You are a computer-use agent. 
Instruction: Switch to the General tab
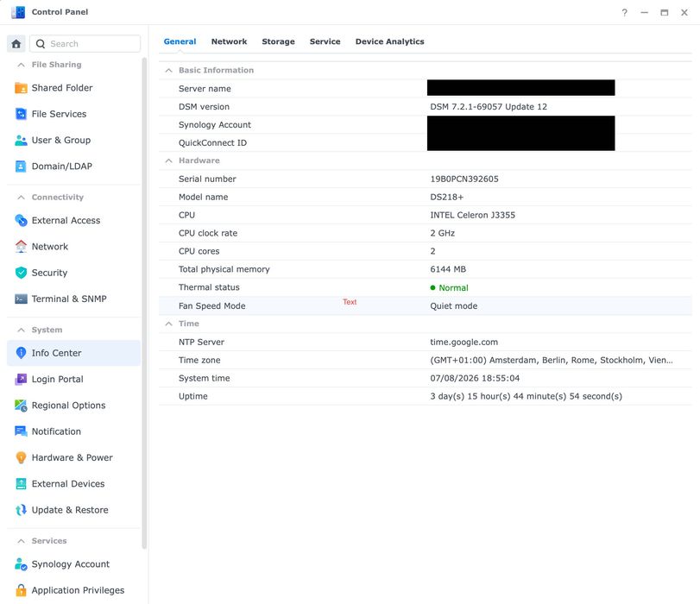coord(180,41)
